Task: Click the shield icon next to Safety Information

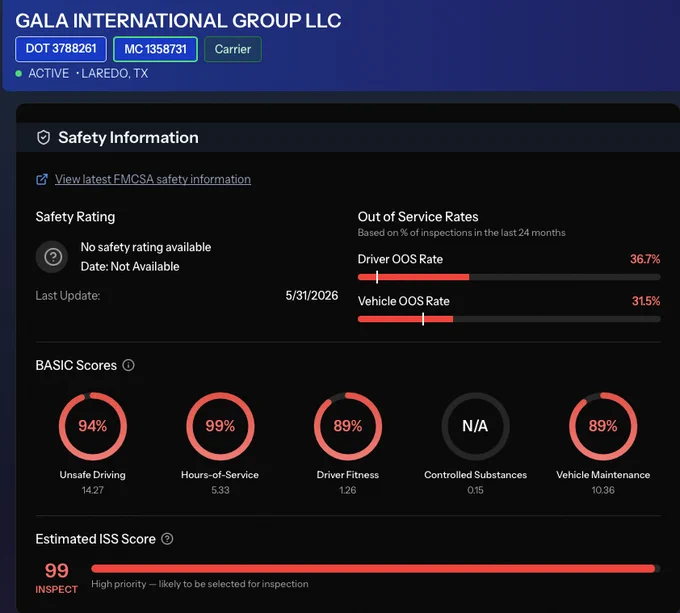Action: (x=43, y=137)
